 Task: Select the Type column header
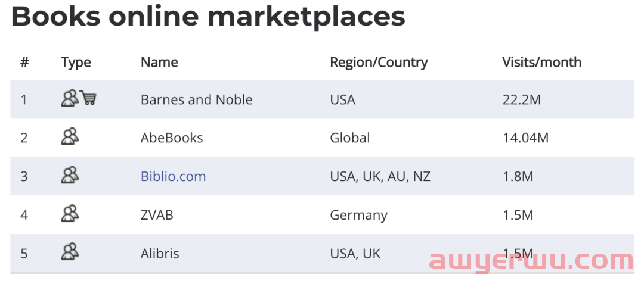pos(76,63)
